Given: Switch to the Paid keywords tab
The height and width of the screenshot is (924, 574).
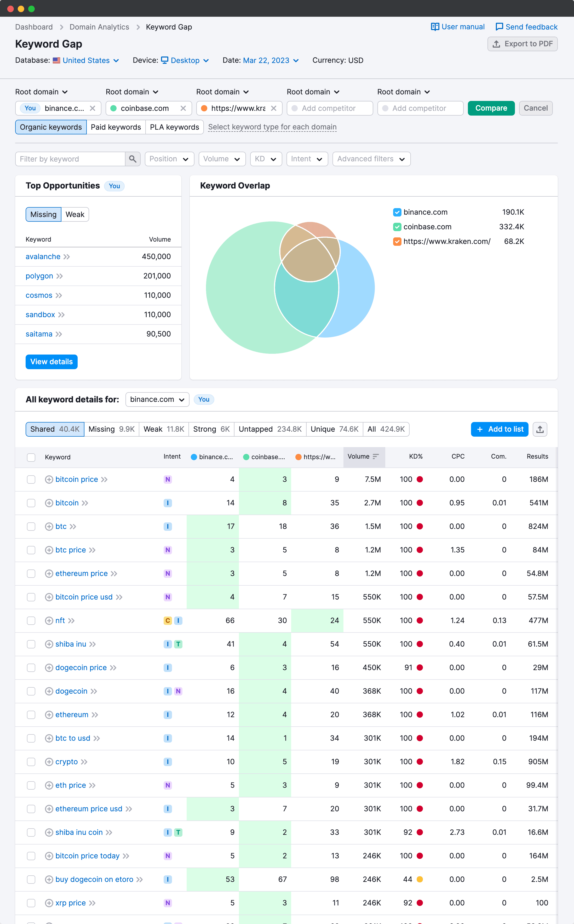Looking at the screenshot, I should 116,127.
